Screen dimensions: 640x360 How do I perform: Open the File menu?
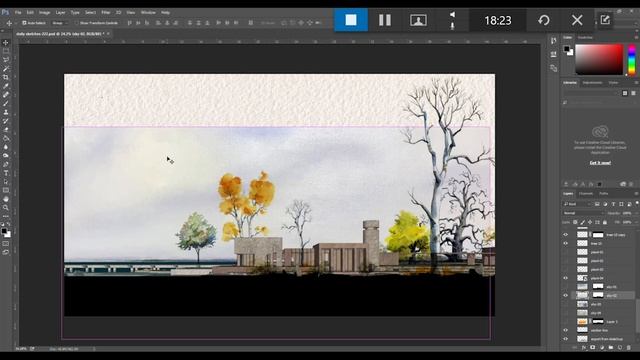[x=18, y=13]
